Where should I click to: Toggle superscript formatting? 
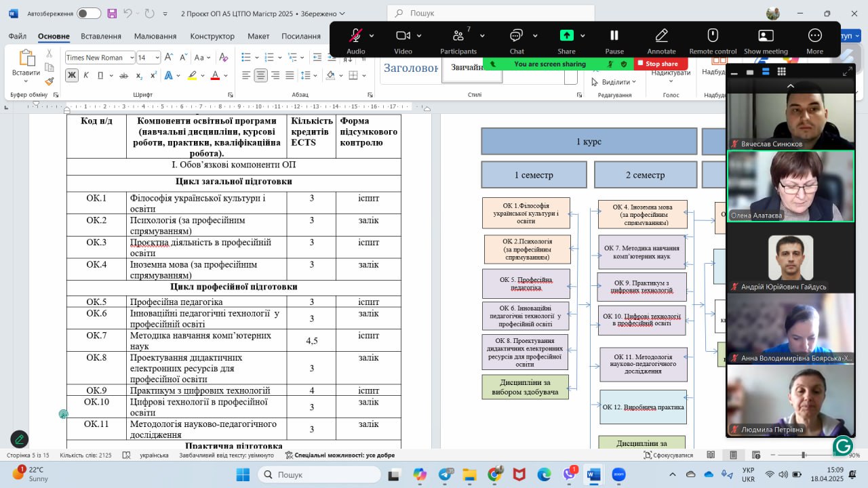pyautogui.click(x=153, y=75)
